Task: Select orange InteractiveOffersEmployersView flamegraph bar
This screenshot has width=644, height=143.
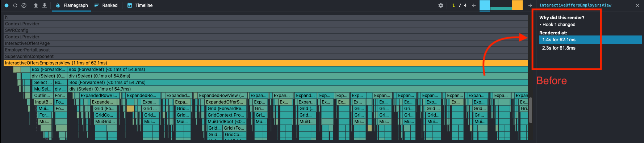Action: pos(265,63)
